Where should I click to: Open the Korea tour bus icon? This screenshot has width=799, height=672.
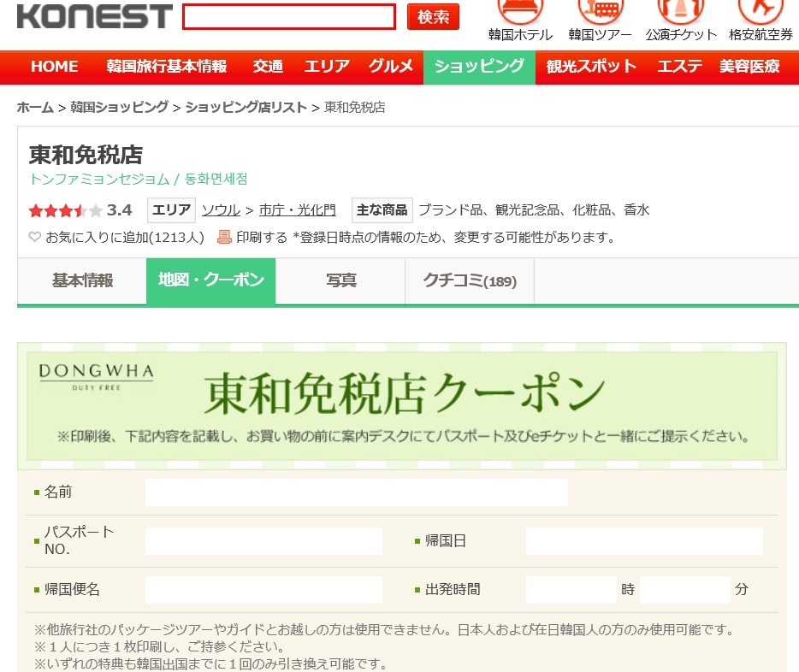(x=600, y=10)
